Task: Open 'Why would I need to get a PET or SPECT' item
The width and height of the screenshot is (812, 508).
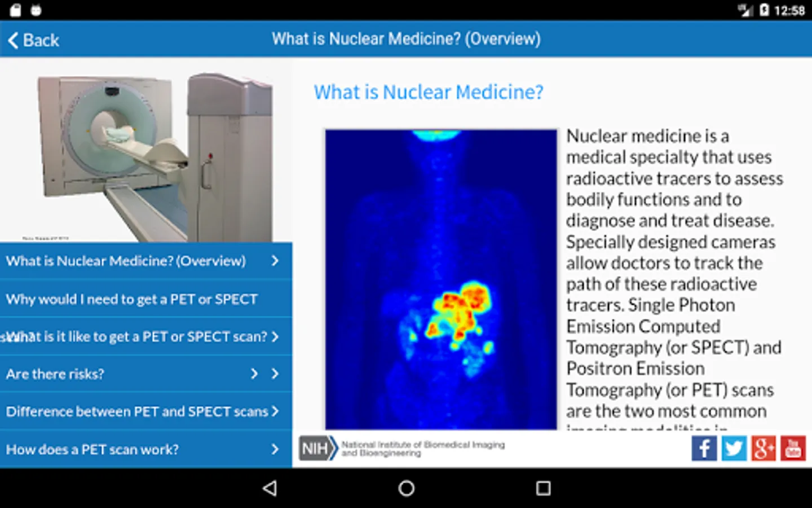Action: click(146, 299)
